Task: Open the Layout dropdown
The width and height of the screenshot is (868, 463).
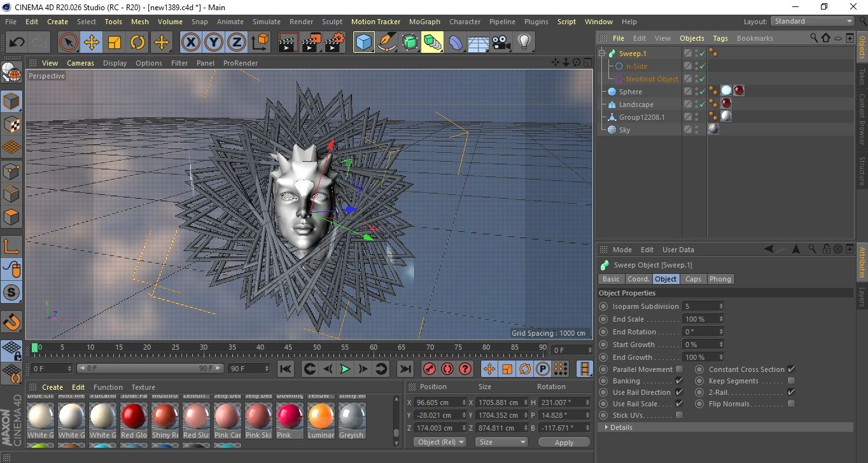Action: click(x=813, y=21)
